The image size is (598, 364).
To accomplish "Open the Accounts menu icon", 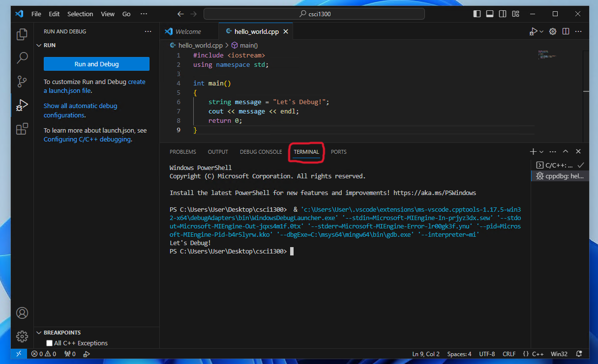I will click(22, 313).
